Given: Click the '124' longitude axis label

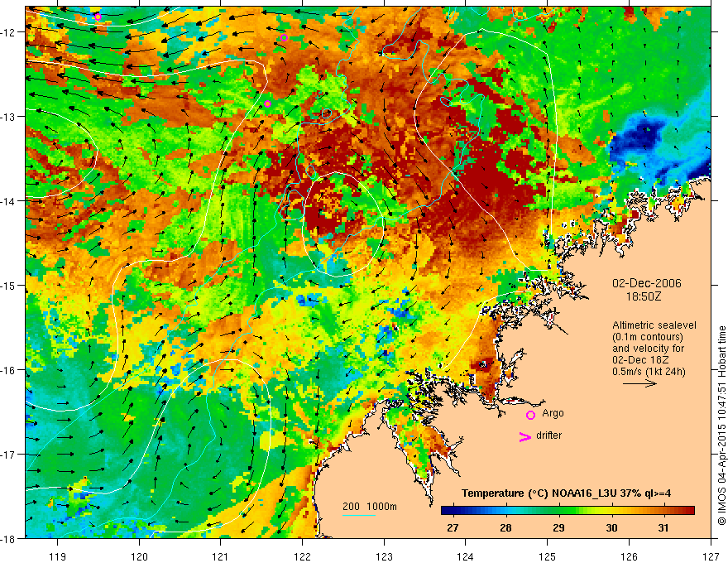Looking at the screenshot, I should pyautogui.click(x=466, y=556).
